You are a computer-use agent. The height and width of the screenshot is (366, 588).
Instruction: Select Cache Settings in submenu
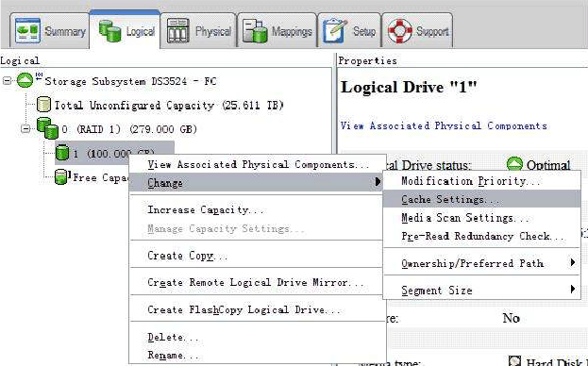pos(481,199)
